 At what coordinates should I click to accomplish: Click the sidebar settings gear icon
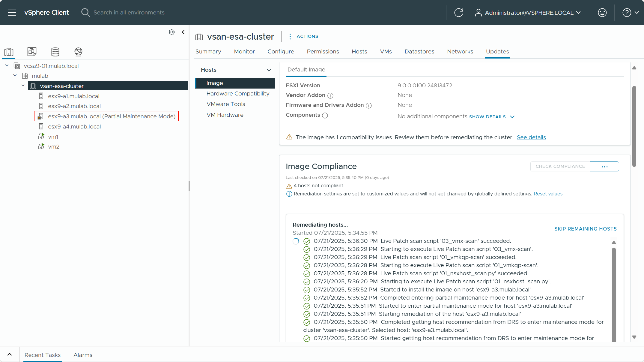click(171, 32)
